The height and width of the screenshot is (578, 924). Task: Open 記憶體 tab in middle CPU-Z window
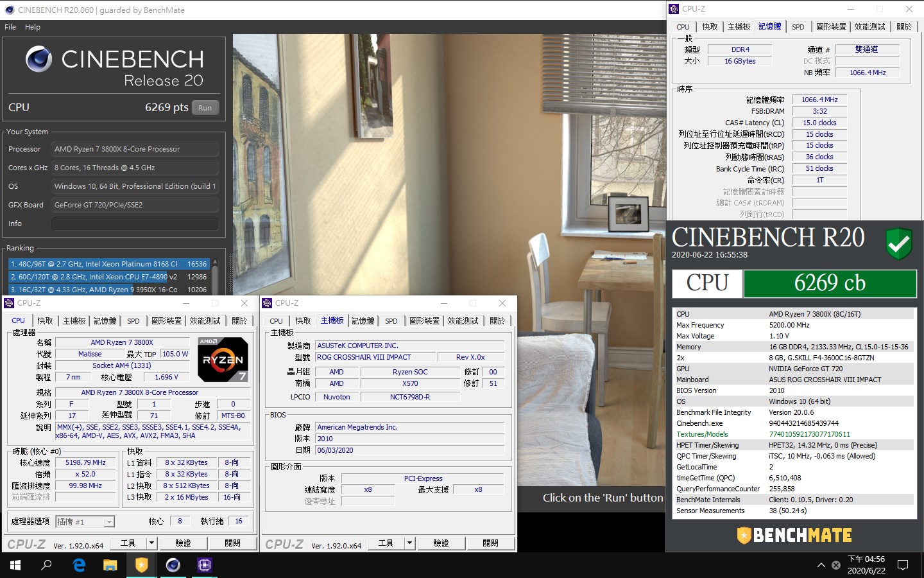click(363, 320)
